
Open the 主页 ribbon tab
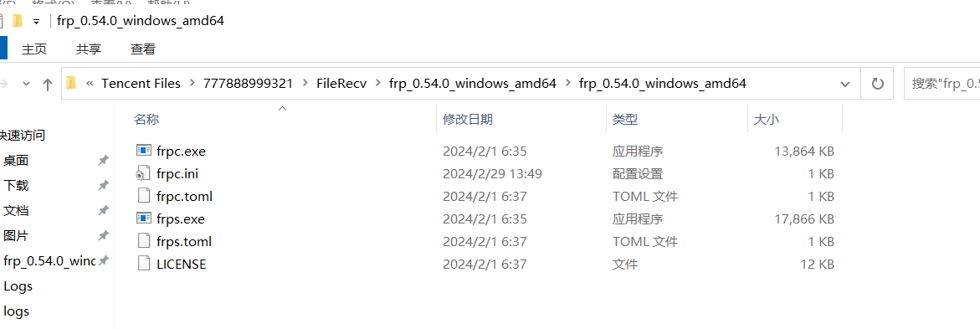point(34,49)
